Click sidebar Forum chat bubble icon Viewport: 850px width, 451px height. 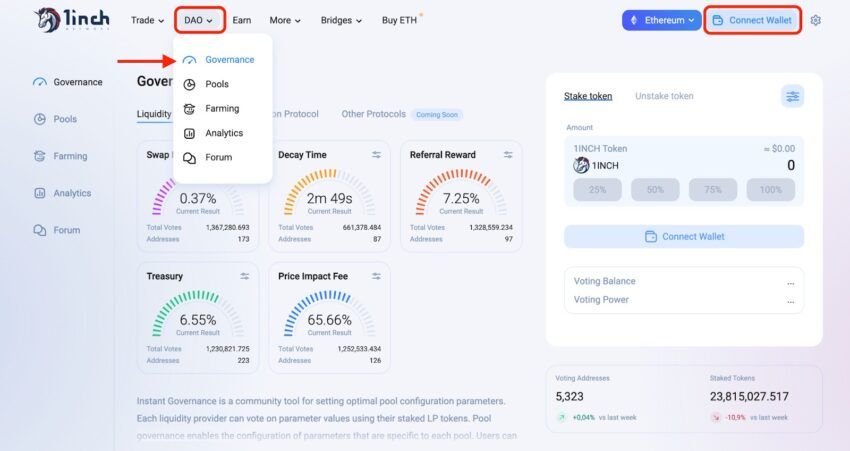(x=40, y=230)
